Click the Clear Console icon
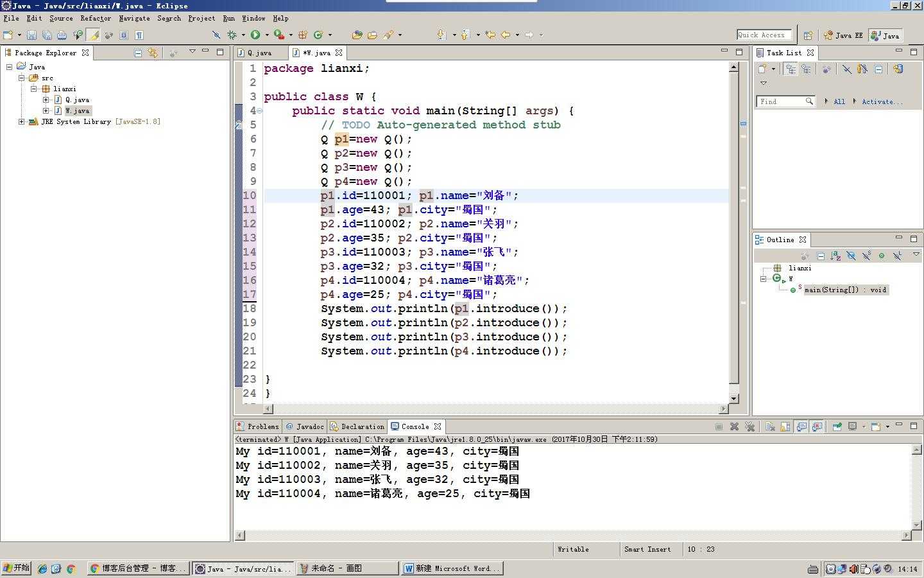The height and width of the screenshot is (578, 924). click(770, 426)
